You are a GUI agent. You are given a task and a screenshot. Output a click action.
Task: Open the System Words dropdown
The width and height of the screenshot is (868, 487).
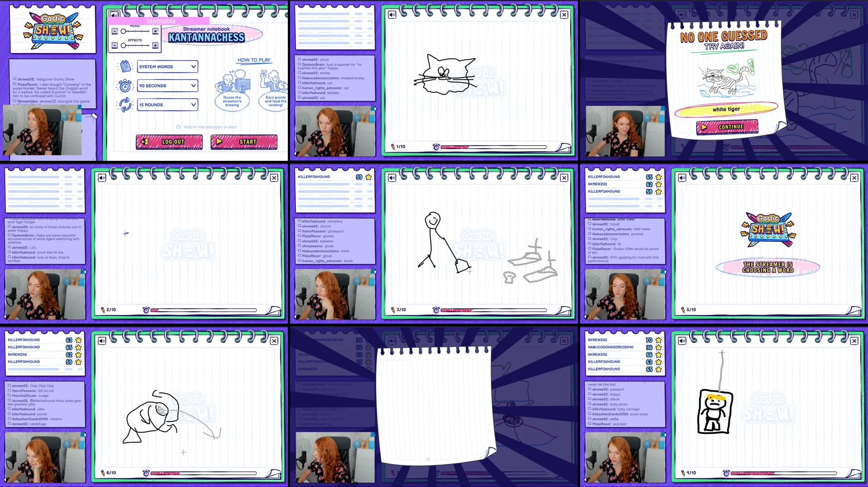click(167, 67)
